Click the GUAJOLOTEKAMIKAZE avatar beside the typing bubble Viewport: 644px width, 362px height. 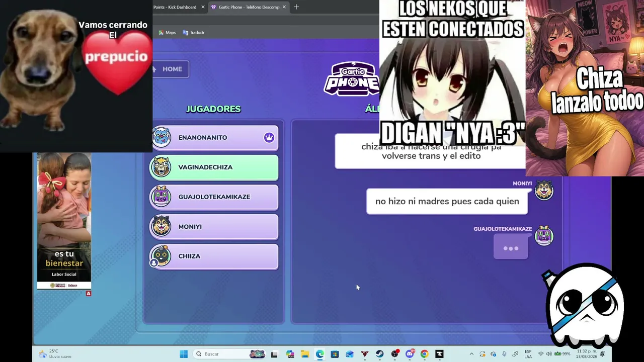tap(544, 236)
